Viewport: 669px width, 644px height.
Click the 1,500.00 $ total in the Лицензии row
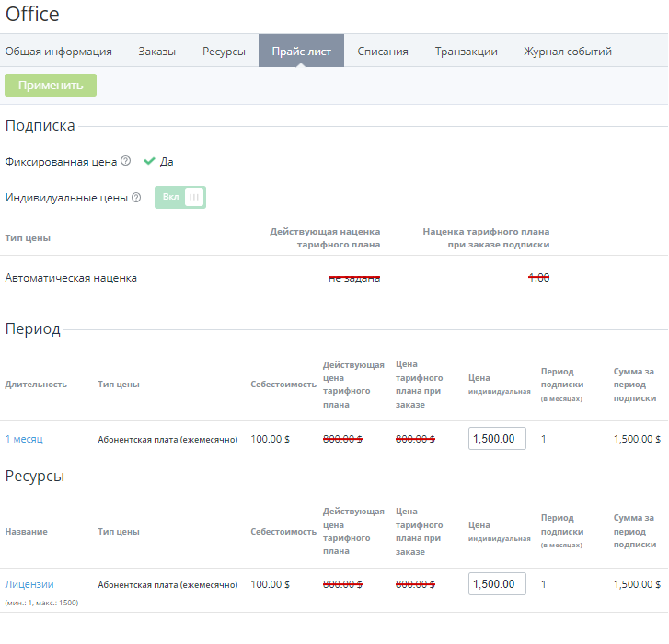(x=637, y=584)
